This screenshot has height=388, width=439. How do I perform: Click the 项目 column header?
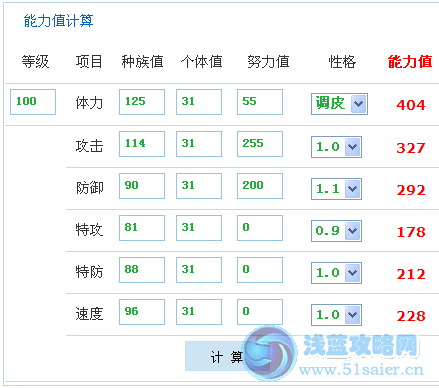point(89,62)
